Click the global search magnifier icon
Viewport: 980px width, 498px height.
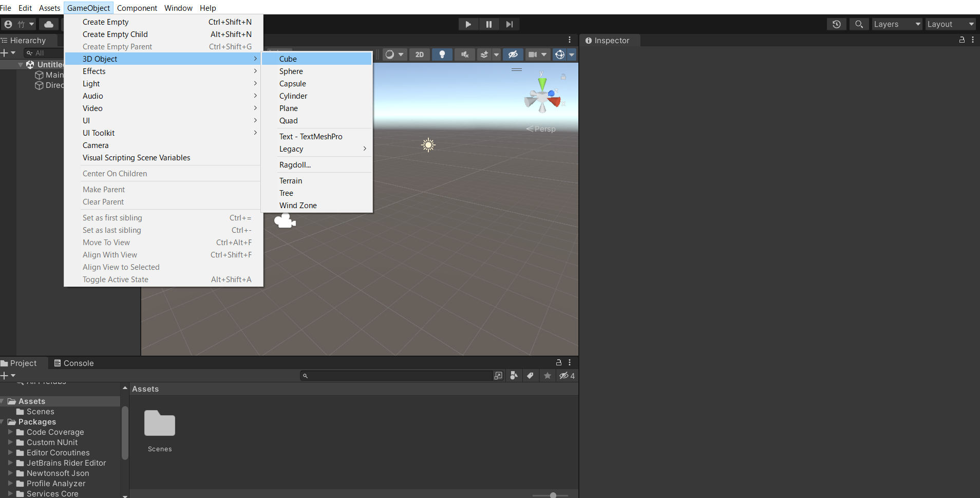pos(859,24)
